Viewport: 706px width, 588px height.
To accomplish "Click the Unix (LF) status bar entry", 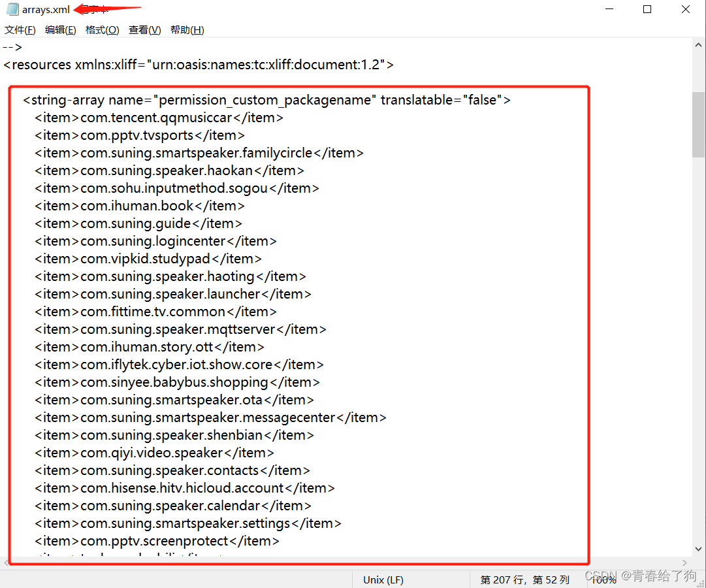I will point(383,580).
